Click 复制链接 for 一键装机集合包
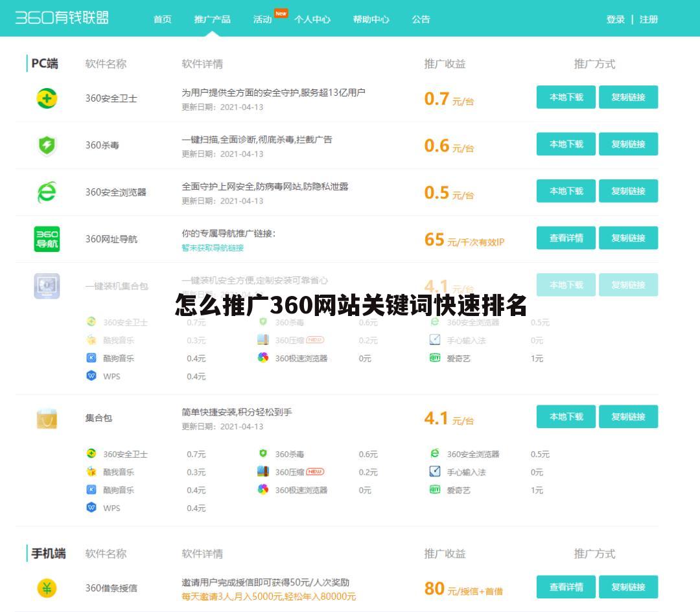This screenshot has width=700, height=612. coord(628,284)
